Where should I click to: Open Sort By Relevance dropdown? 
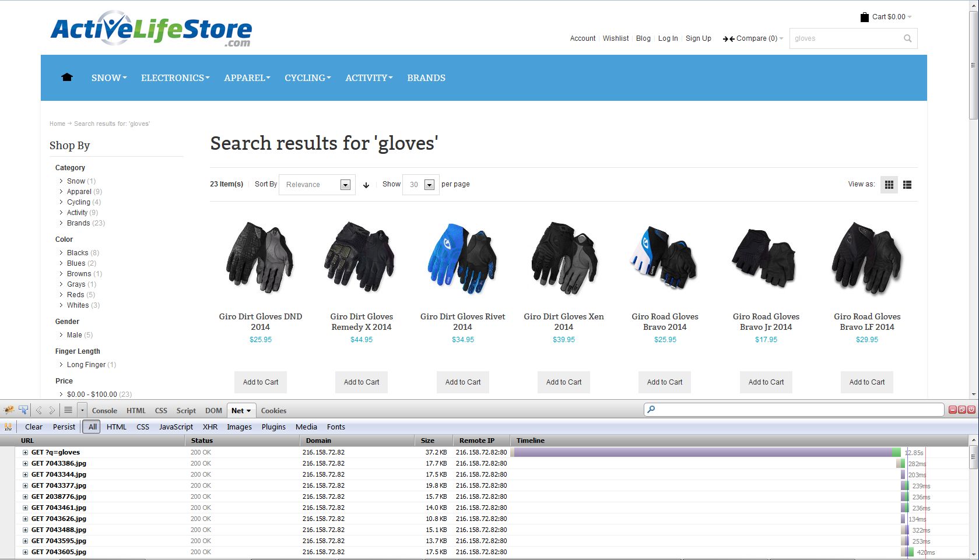point(317,185)
